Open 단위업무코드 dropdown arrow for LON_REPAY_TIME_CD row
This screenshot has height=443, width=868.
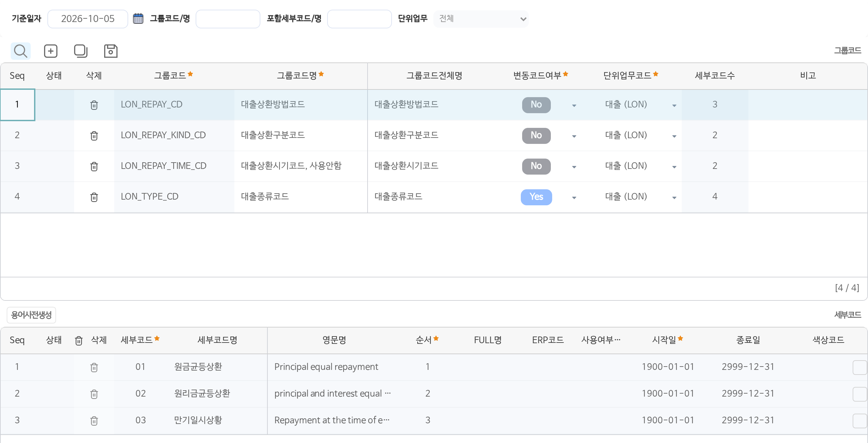point(674,167)
